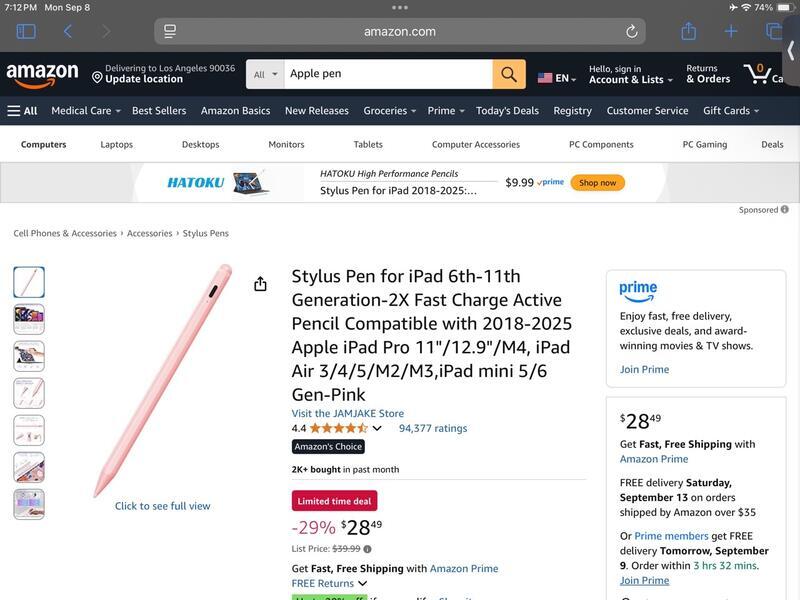Open the All hamburger menu
This screenshot has width=800, height=600.
click(22, 111)
